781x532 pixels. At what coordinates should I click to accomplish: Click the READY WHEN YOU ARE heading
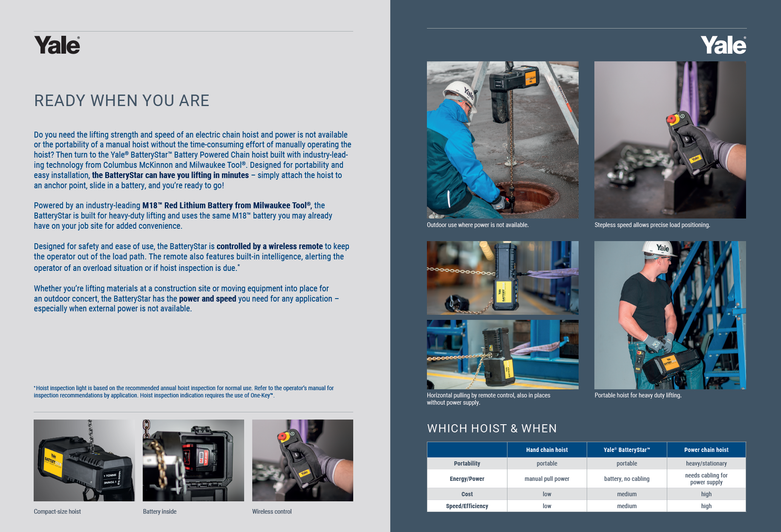pyautogui.click(x=122, y=101)
